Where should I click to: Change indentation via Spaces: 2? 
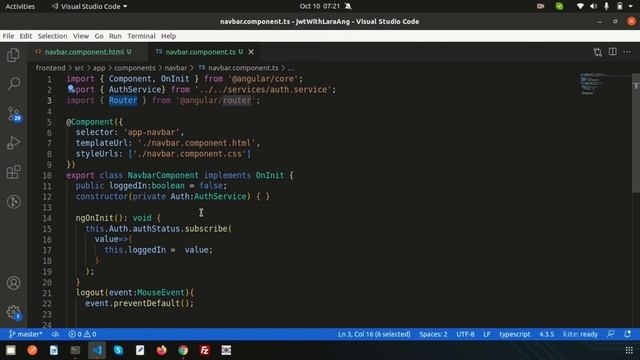[433, 334]
